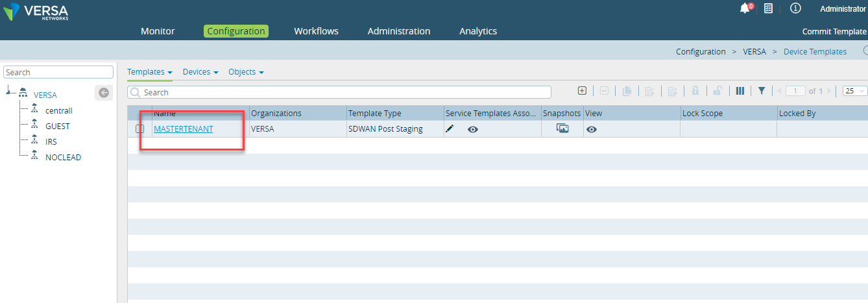
Task: Open the filter funnel icon
Action: (x=762, y=91)
